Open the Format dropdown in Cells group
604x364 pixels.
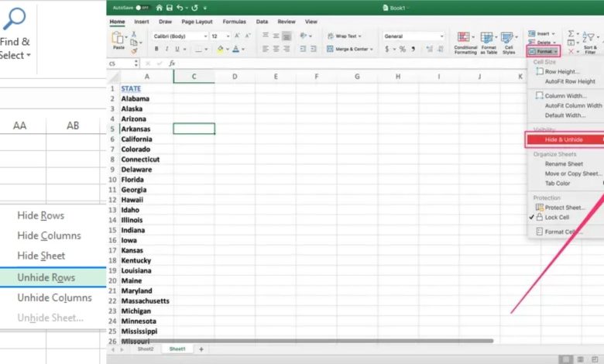point(543,51)
